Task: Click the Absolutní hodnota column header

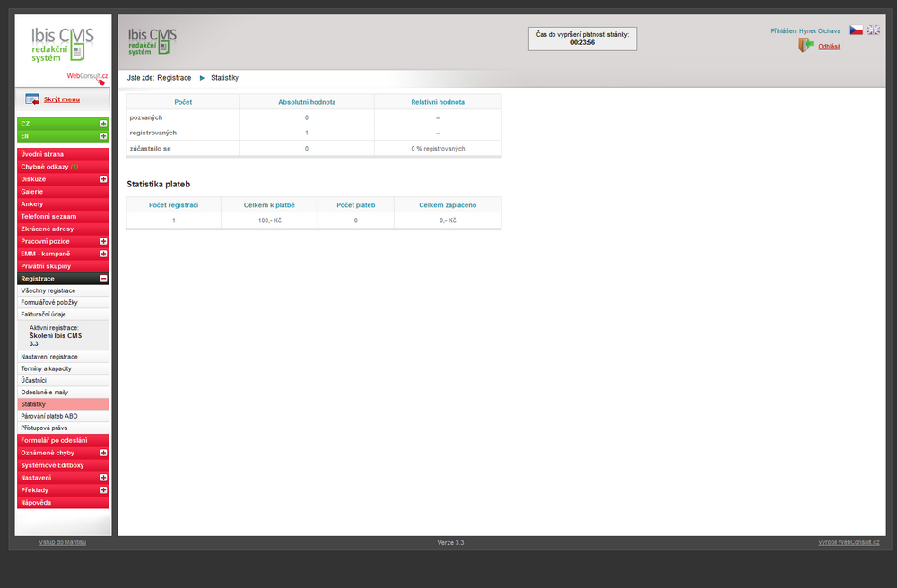Action: [x=307, y=102]
